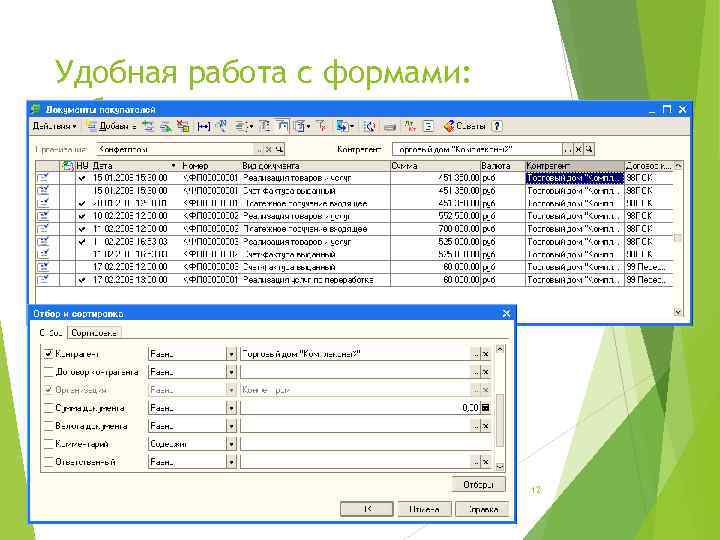Toggle the Контрагент filter checkbox
Screen dimensions: 720x540
[48, 354]
